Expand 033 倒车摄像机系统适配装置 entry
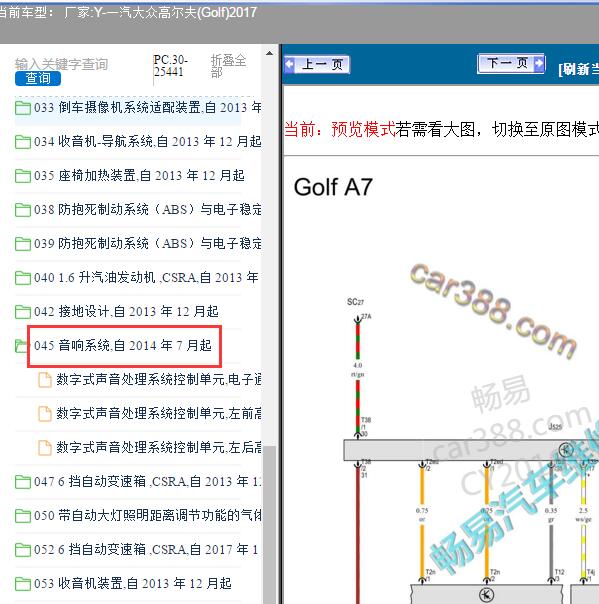The width and height of the screenshot is (599, 604). point(148,107)
